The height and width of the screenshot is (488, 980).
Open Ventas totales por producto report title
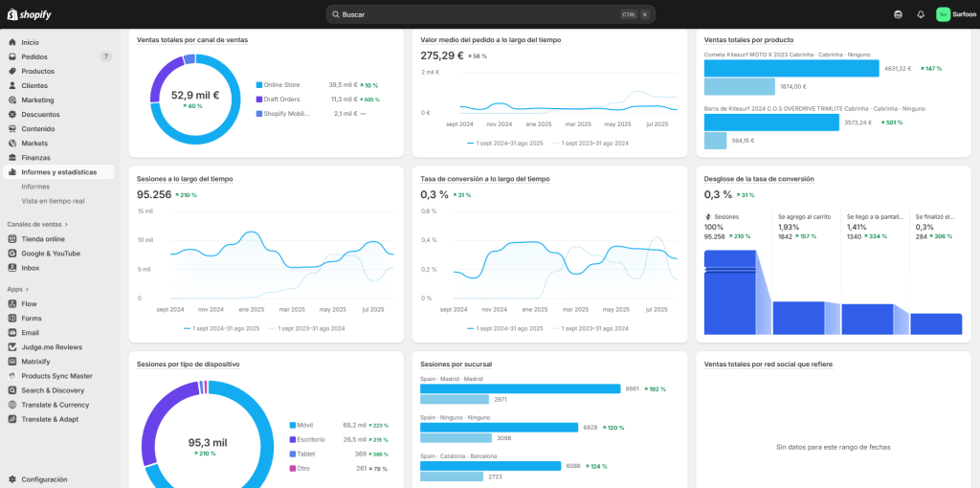(x=748, y=40)
